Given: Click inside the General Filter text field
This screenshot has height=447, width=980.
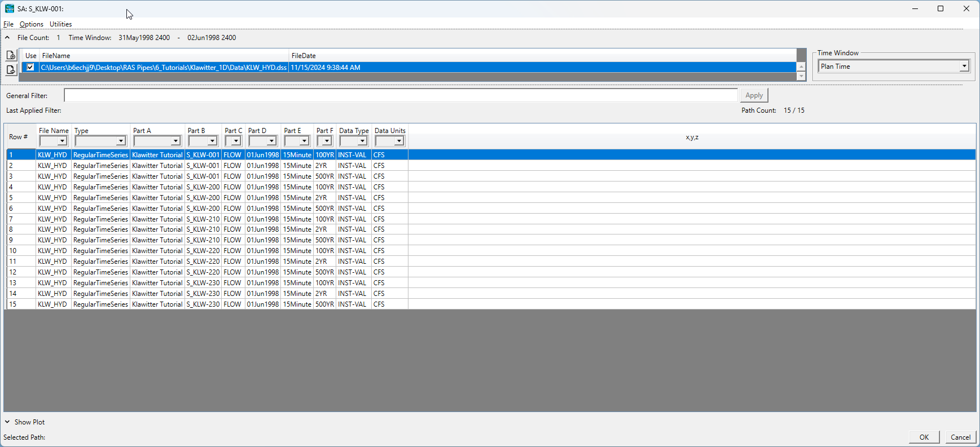Looking at the screenshot, I should point(401,95).
